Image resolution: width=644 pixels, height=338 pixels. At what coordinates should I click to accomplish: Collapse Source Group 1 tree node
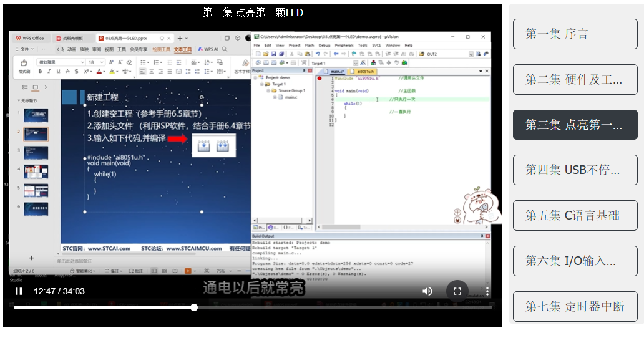tap(268, 90)
